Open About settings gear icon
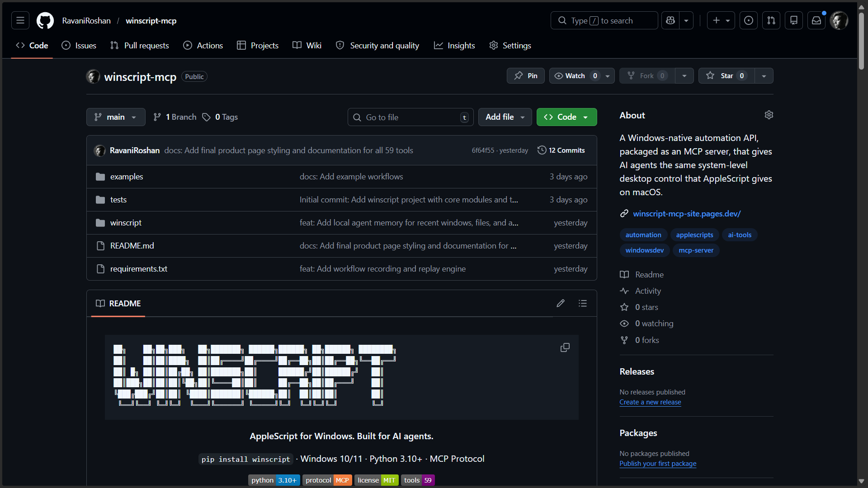 pyautogui.click(x=769, y=115)
